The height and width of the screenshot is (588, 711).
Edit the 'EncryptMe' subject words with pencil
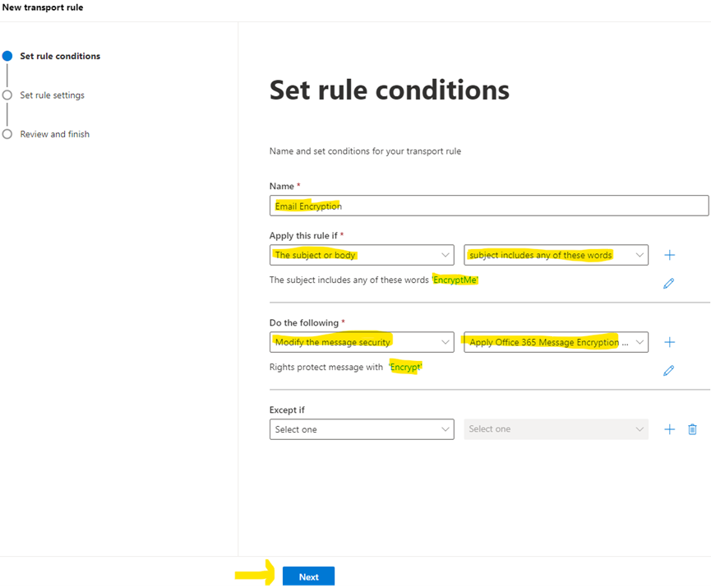(668, 284)
